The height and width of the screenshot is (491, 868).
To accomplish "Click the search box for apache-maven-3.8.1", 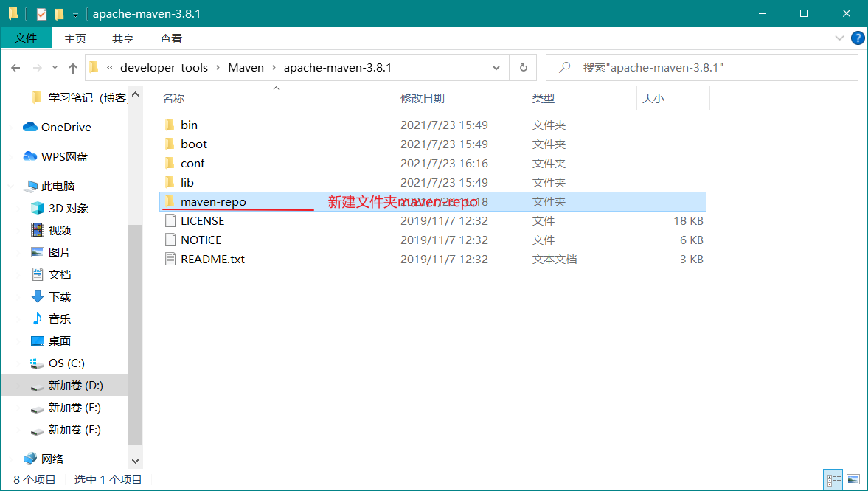I will tap(702, 68).
